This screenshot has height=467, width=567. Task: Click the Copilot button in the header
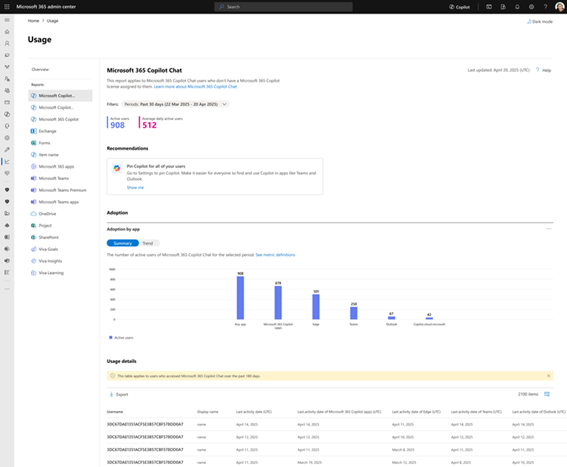coord(459,7)
